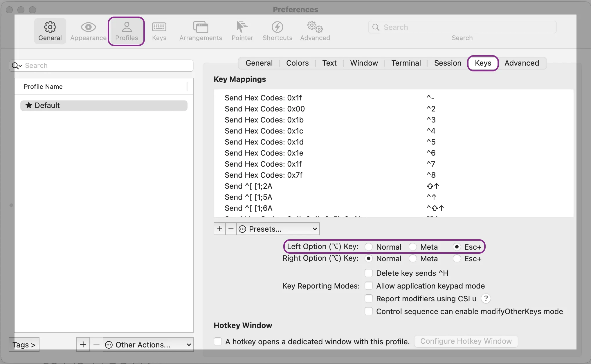
Task: Open the Advanced gears icon in toolbar
Action: pyautogui.click(x=315, y=27)
